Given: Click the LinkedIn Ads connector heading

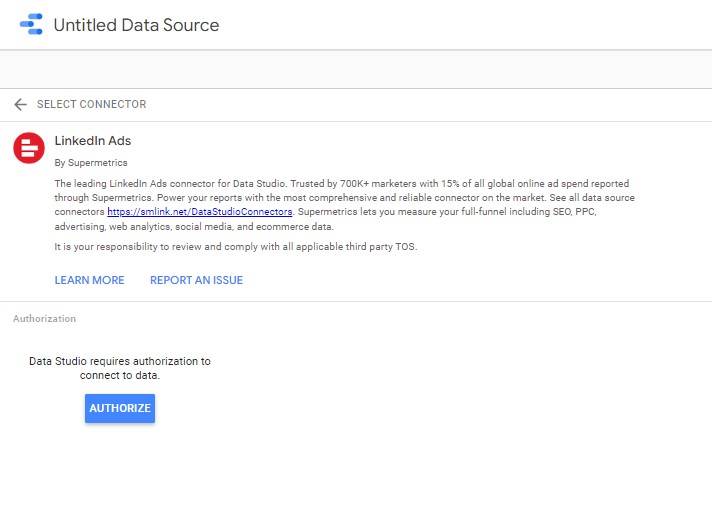Looking at the screenshot, I should pos(93,141).
